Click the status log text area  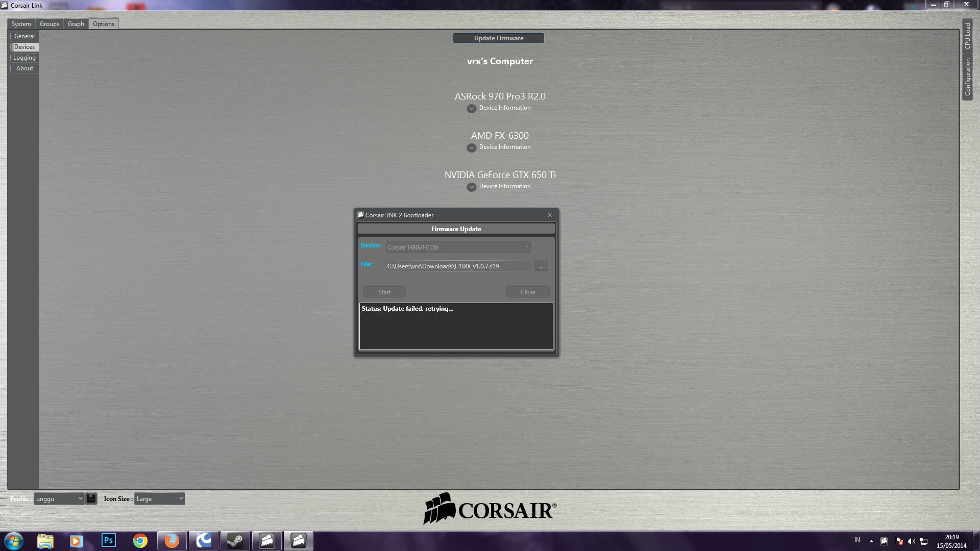click(456, 327)
